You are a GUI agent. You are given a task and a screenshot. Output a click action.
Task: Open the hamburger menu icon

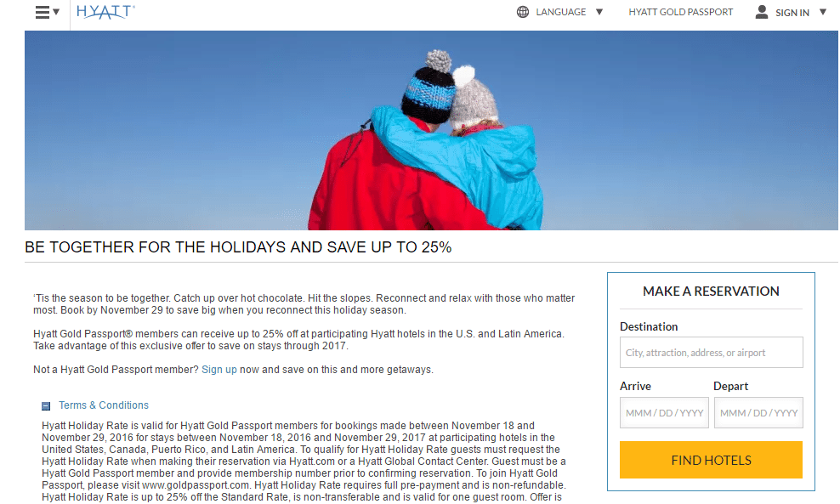(43, 12)
